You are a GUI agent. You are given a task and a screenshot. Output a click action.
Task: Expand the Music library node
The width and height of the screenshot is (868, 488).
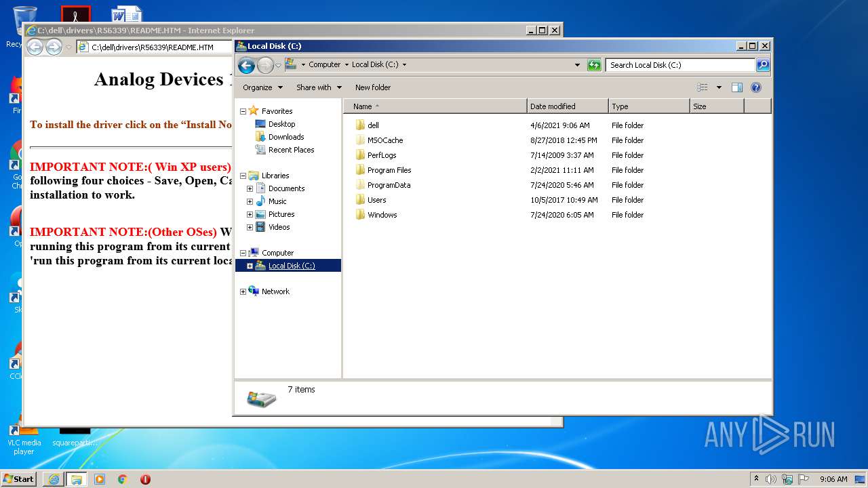250,201
